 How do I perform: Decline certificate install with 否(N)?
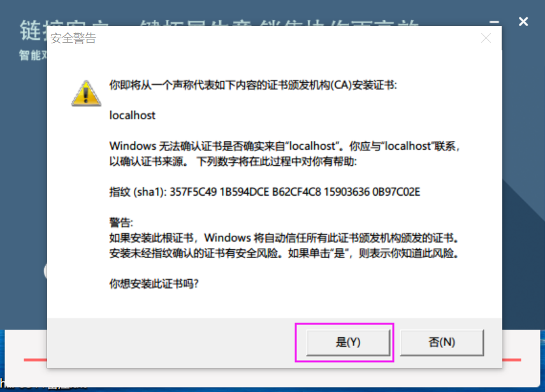(442, 342)
